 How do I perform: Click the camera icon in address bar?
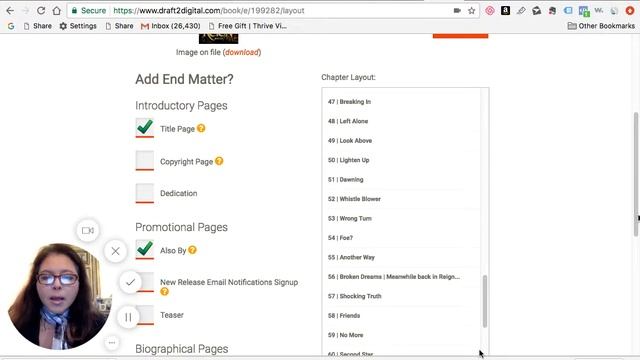457,11
